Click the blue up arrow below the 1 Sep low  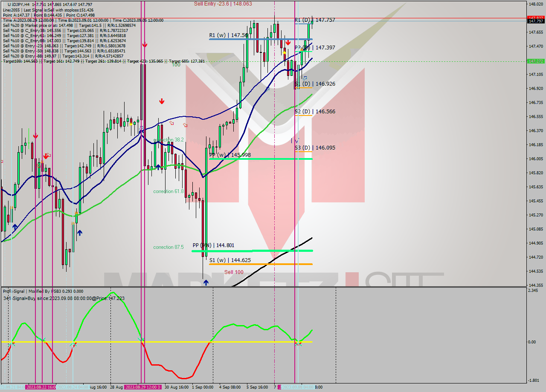click(206, 282)
